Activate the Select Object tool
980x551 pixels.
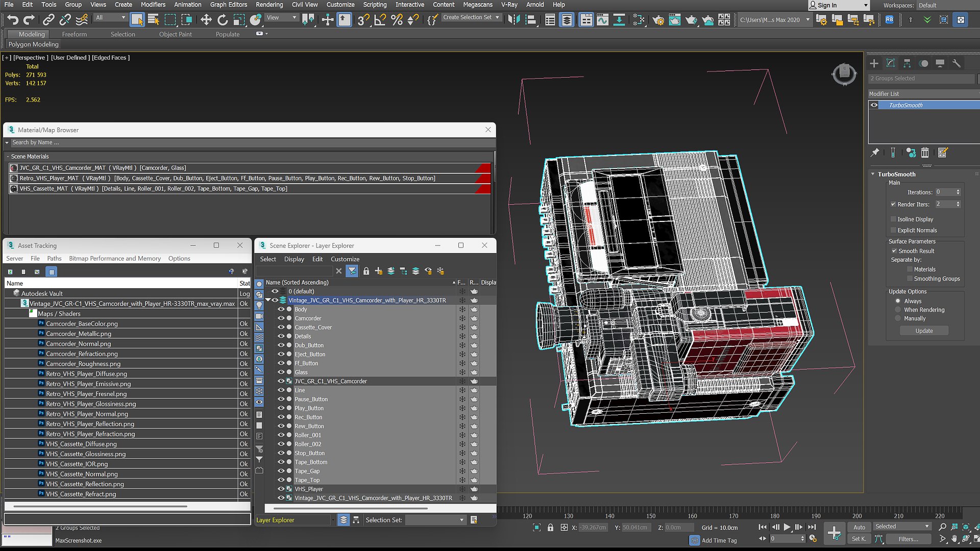137,20
